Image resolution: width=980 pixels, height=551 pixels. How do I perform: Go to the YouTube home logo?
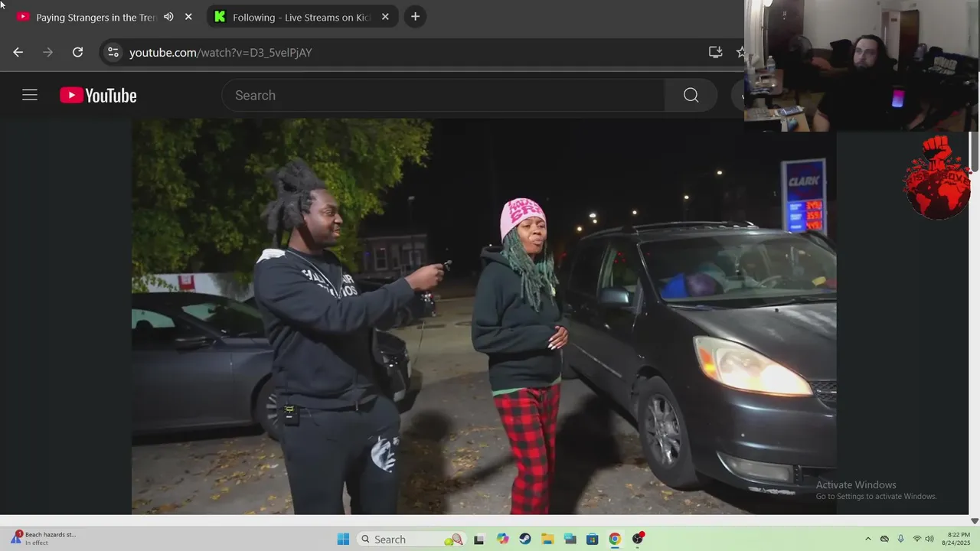[98, 95]
